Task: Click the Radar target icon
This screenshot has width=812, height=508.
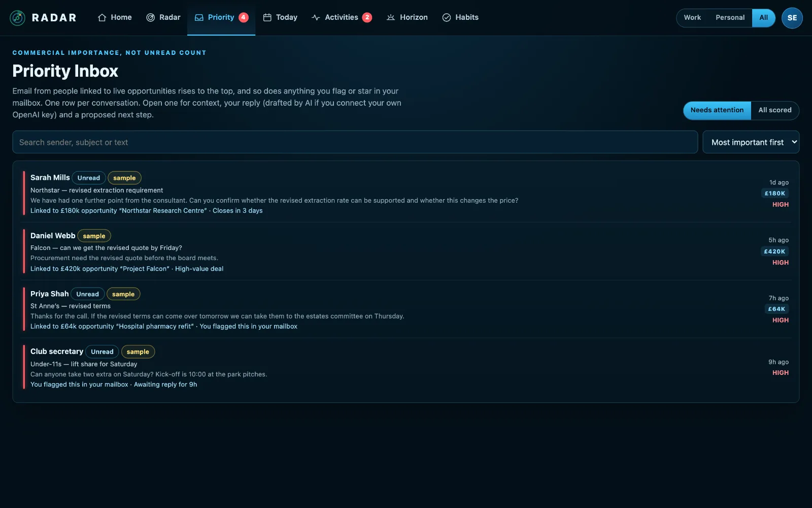Action: [x=150, y=18]
